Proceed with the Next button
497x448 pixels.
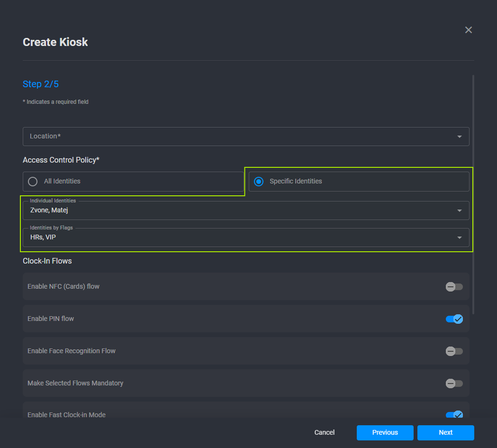click(x=445, y=432)
